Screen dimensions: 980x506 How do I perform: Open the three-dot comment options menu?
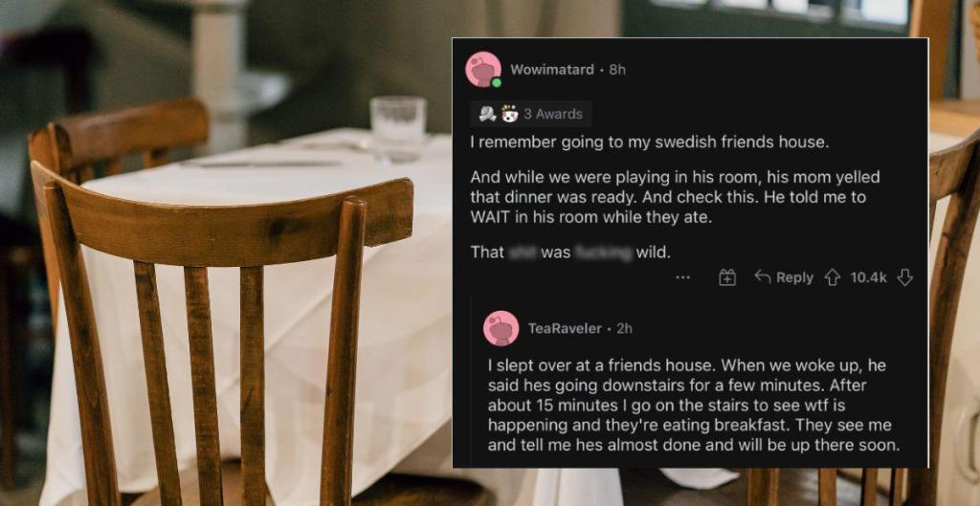682,277
